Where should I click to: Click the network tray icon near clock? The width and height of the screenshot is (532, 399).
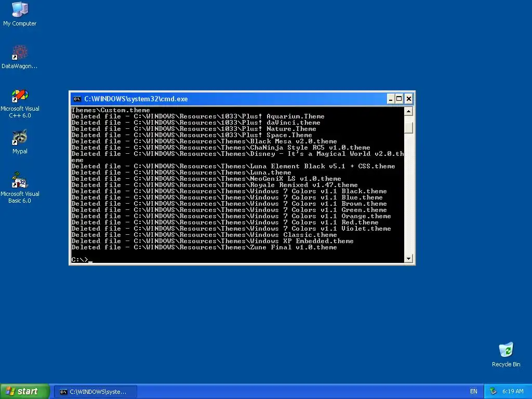(x=493, y=391)
